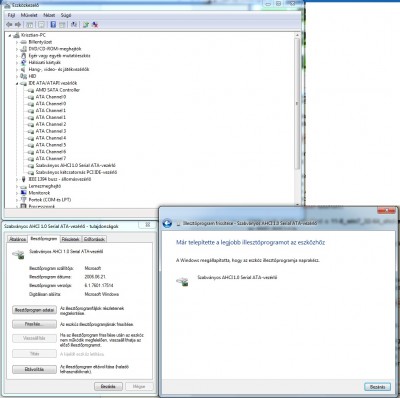Click Bezárás in the driver update wizard
This screenshot has height=398, width=400.
click(x=377, y=387)
